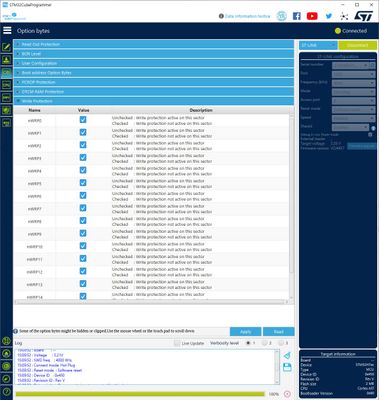Cancel the operation using the red stop icon

tap(287, 394)
